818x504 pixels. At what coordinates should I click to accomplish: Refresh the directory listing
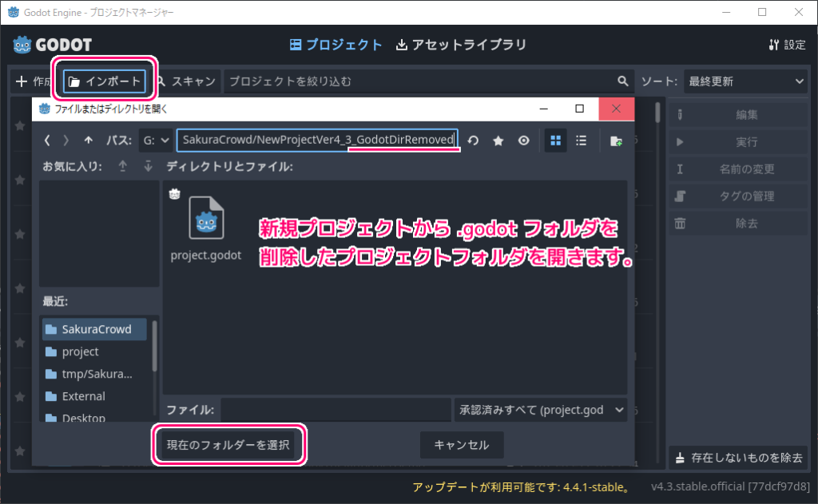(473, 140)
